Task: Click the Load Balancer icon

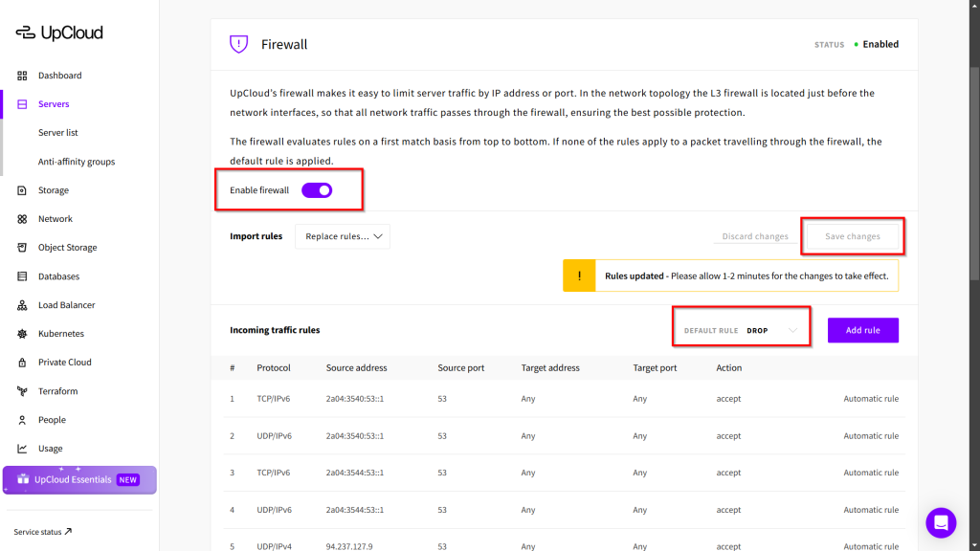Action: coord(22,305)
